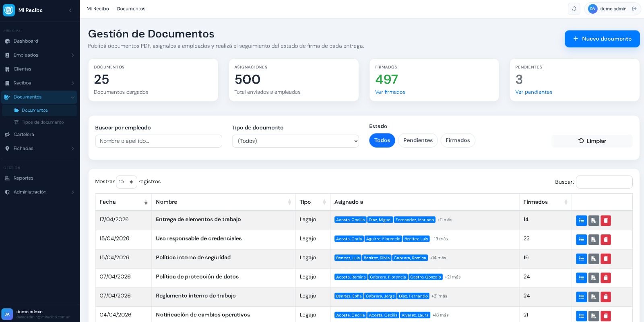The image size is (644, 322).
Task: Open Tipos de documento submenu item
Action: [x=39, y=122]
